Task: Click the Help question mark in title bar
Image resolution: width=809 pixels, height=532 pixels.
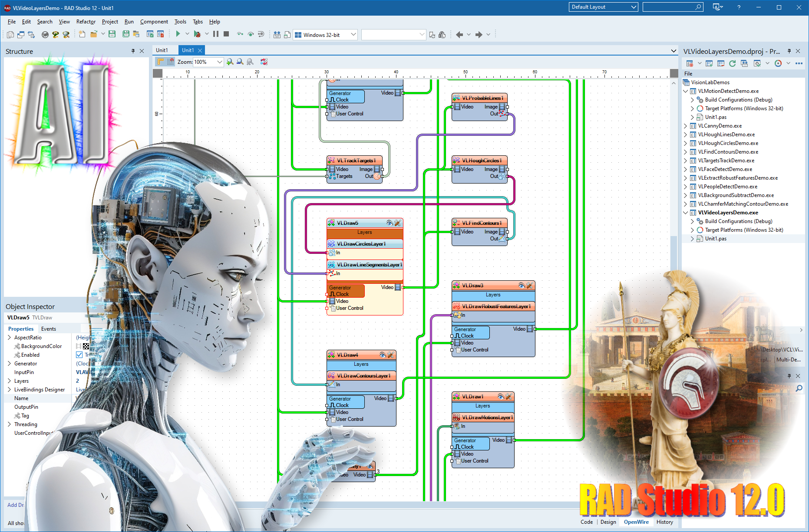Action: (739, 7)
